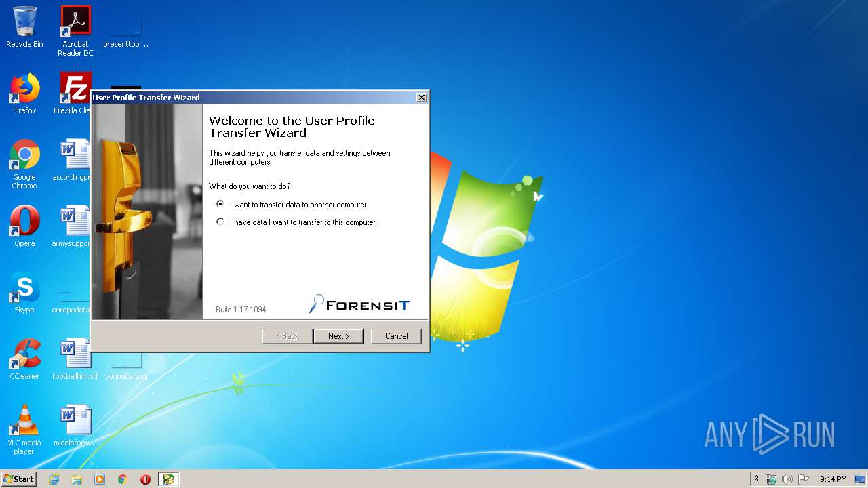Open Chrome from the taskbar

click(x=123, y=479)
